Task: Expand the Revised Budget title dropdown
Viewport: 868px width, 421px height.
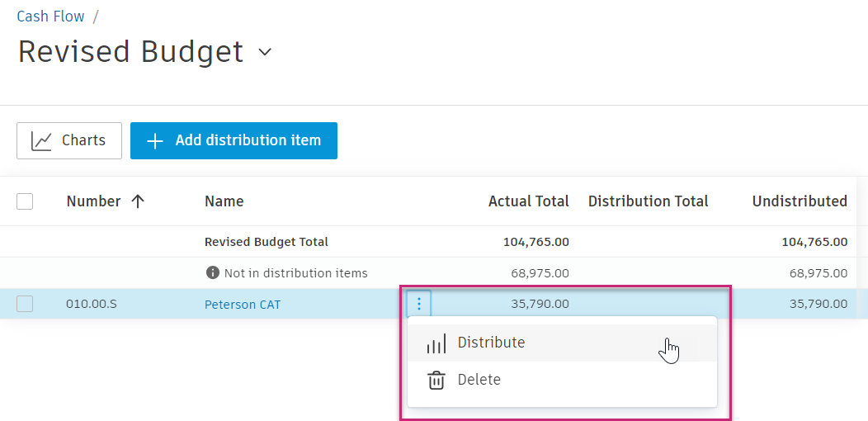Action: click(x=265, y=52)
